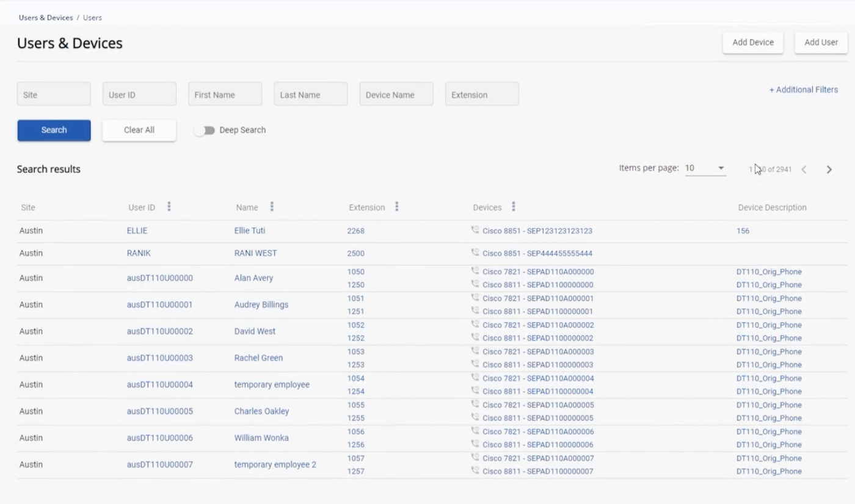Go to previous page of results
The image size is (855, 504).
coord(804,170)
